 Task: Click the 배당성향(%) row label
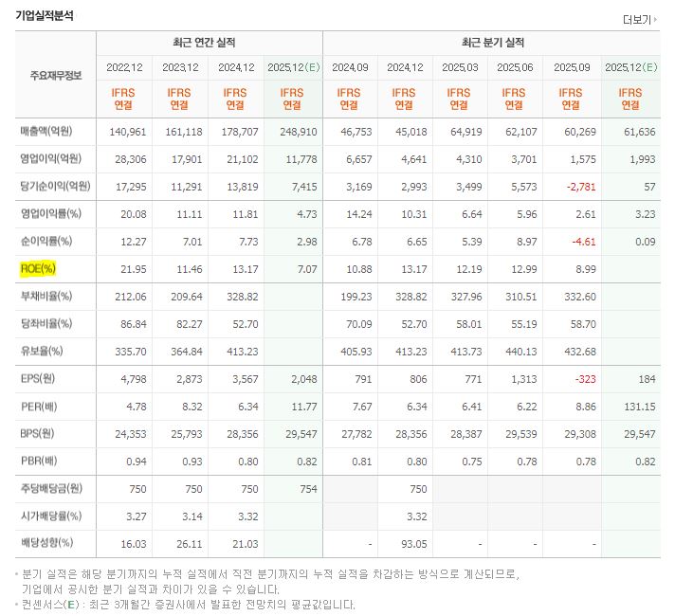[46, 543]
